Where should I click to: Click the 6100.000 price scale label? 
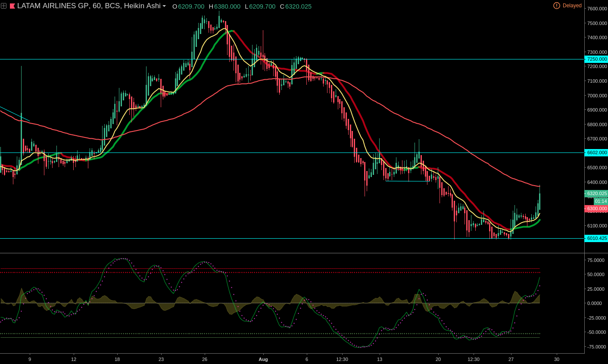pos(597,226)
